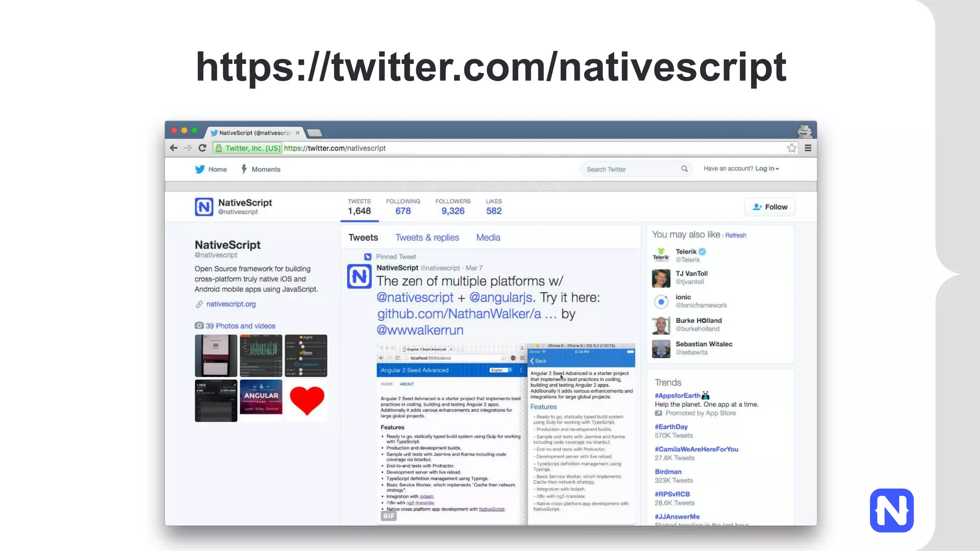This screenshot has width=980, height=551.
Task: Open the @wwwalkerrun mention link
Action: 420,330
